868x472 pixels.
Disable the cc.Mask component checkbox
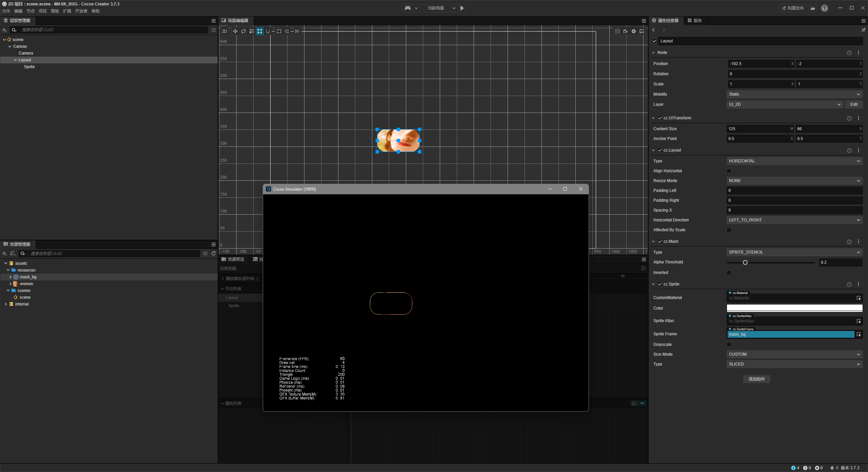(660, 241)
